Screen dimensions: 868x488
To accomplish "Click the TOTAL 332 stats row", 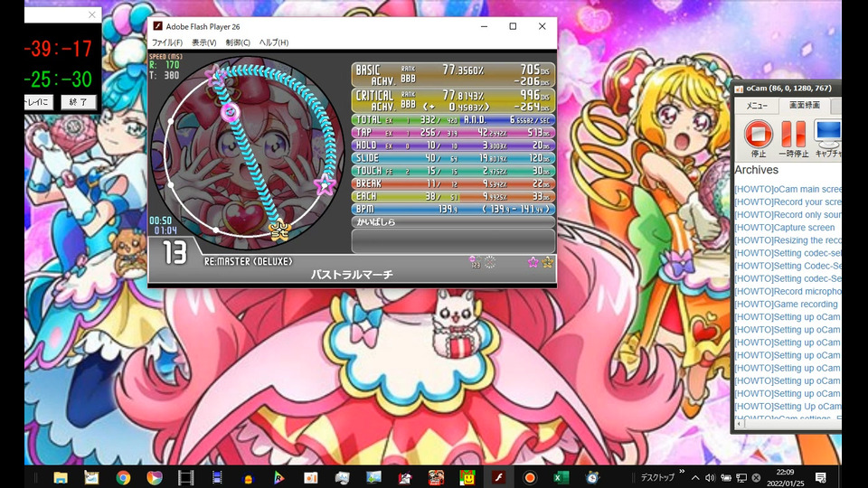I will [453, 119].
